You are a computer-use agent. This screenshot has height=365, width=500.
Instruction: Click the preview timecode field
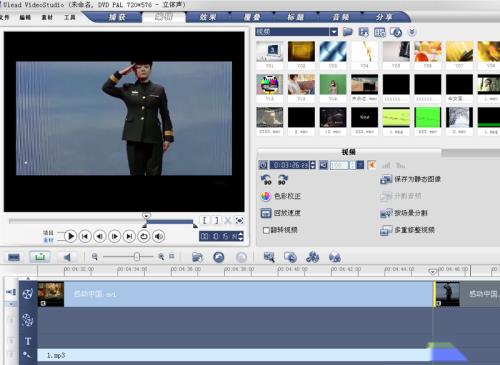(x=219, y=236)
